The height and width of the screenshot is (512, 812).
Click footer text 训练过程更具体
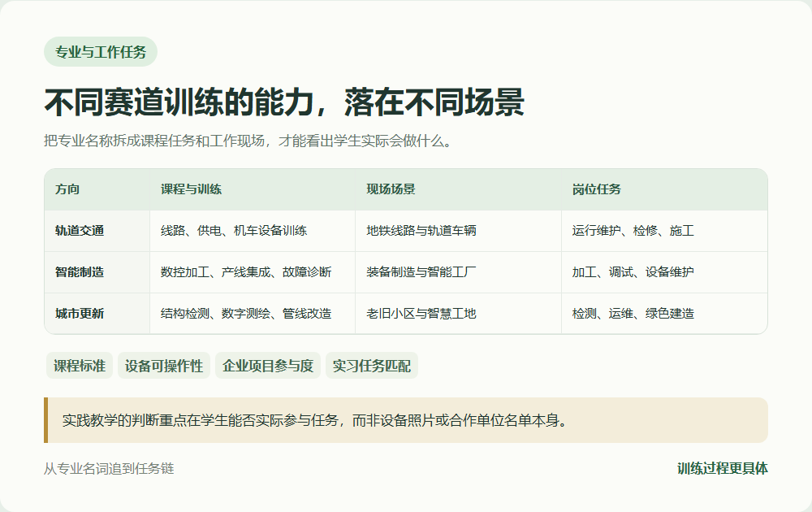click(x=723, y=468)
